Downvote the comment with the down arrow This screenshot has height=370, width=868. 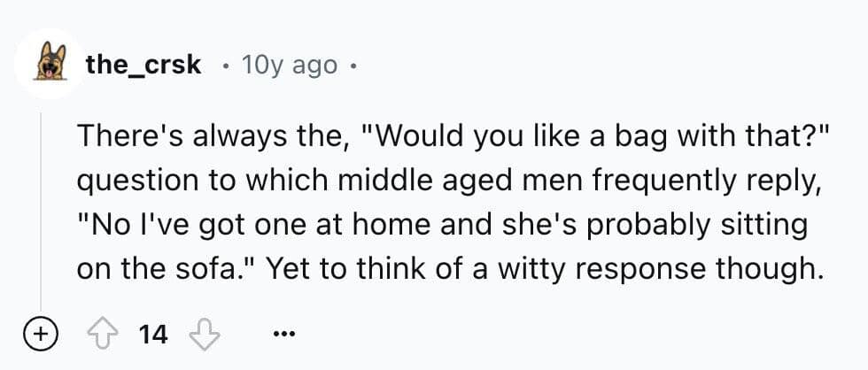tap(205, 334)
